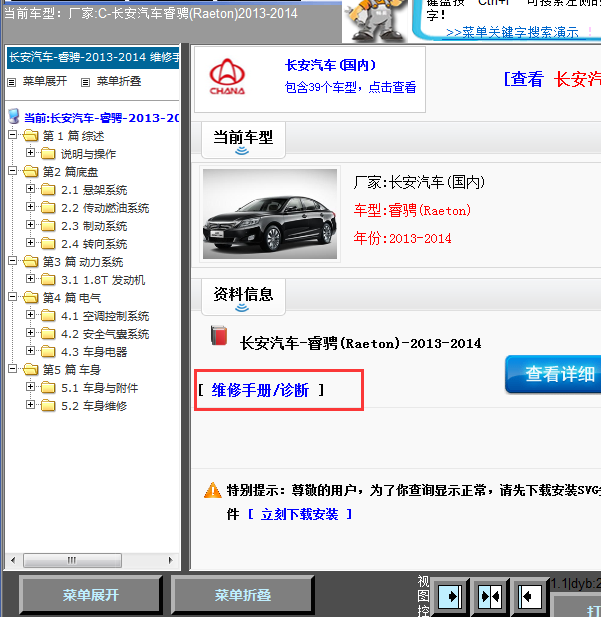Click text 年份:2013-2014
This screenshot has height=617, width=601.
coord(402,238)
